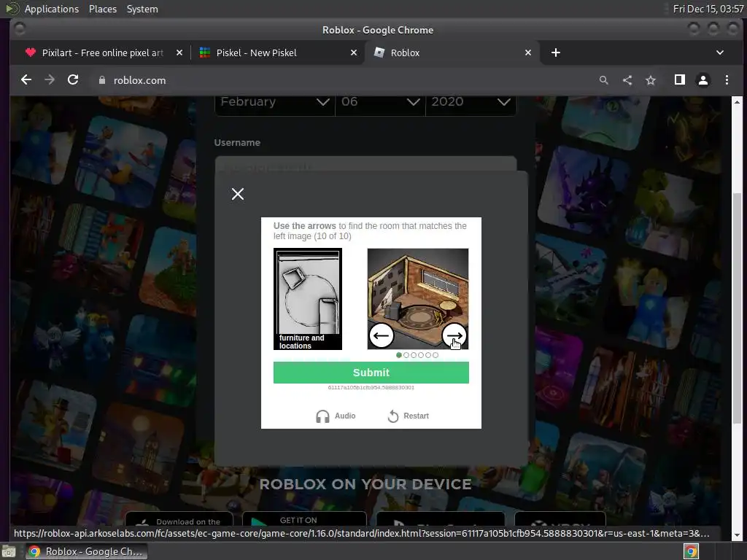
Task: Click the Roblox - Google Chrome taskbar entry
Action: (x=86, y=551)
